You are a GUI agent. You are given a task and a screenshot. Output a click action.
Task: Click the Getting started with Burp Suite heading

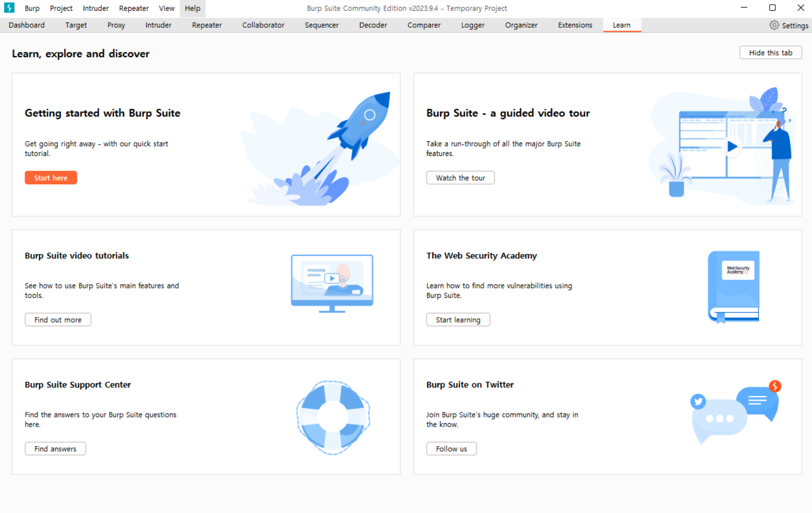102,113
